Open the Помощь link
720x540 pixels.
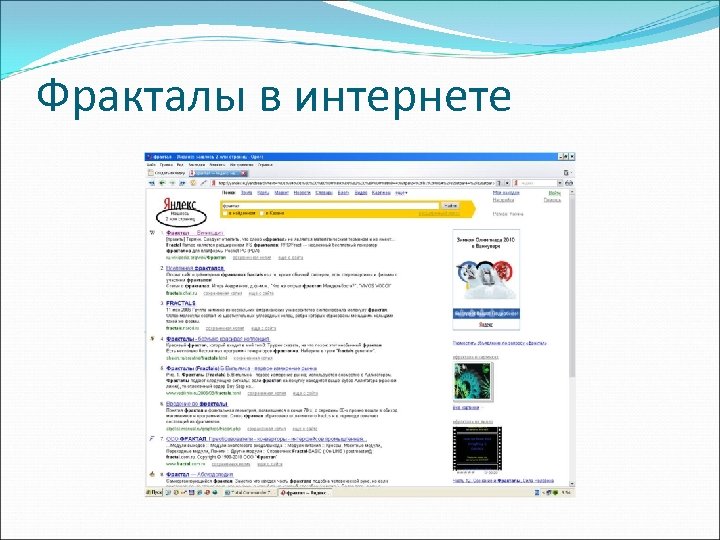(552, 200)
